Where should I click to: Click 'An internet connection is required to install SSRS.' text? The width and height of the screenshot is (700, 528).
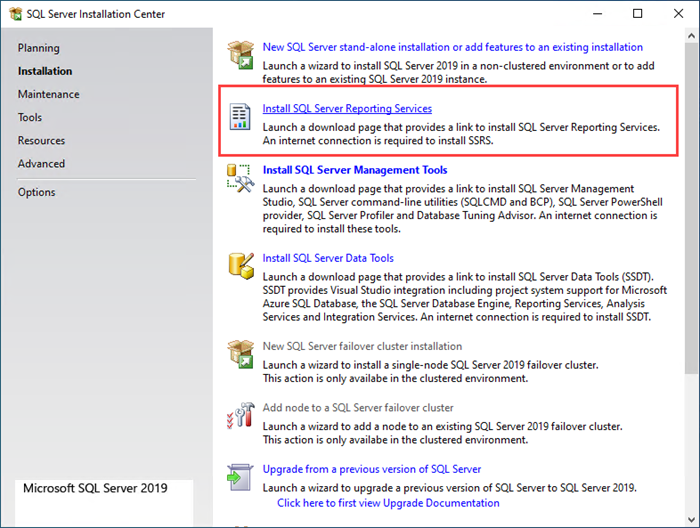[x=378, y=141]
